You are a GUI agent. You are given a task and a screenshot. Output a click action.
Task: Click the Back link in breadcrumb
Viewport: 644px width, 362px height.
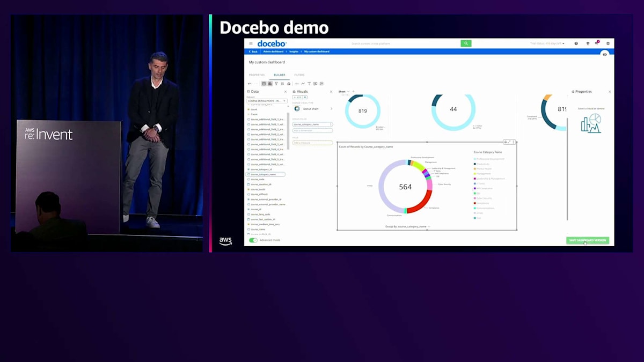[x=253, y=51]
